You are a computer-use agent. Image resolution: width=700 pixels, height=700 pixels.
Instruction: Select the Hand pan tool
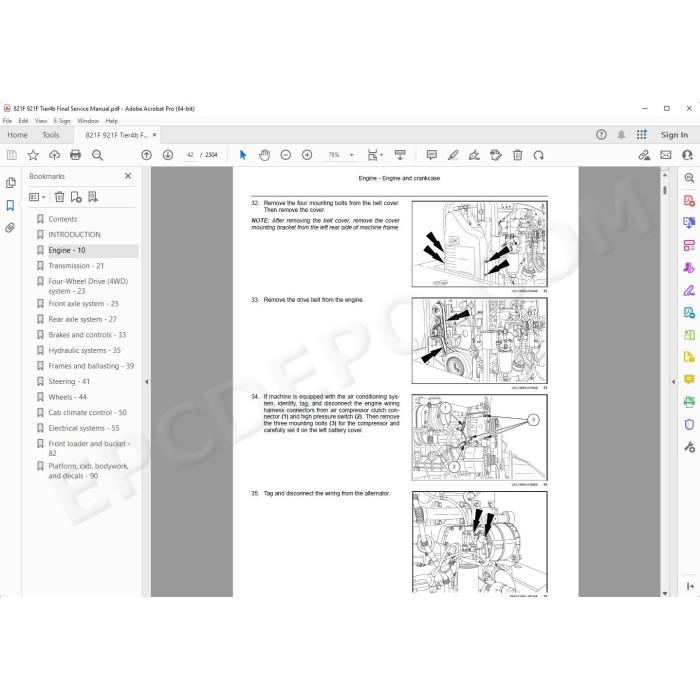[x=264, y=155]
